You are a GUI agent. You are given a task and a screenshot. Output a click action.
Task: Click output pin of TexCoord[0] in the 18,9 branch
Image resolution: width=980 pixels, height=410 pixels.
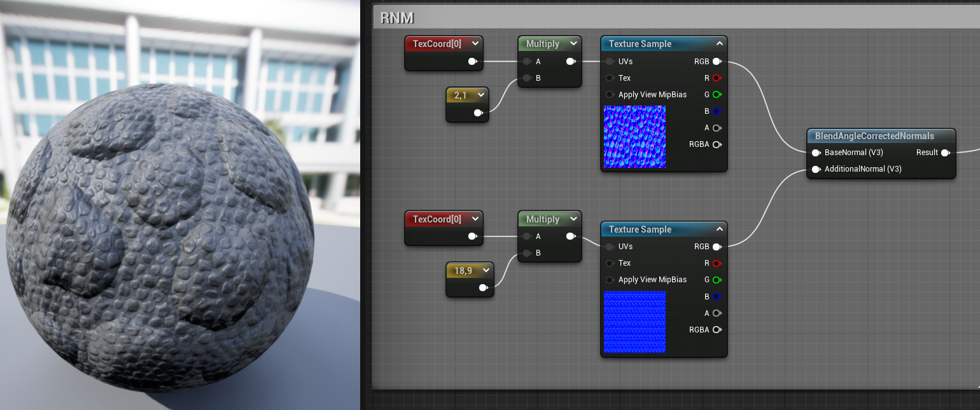[472, 236]
